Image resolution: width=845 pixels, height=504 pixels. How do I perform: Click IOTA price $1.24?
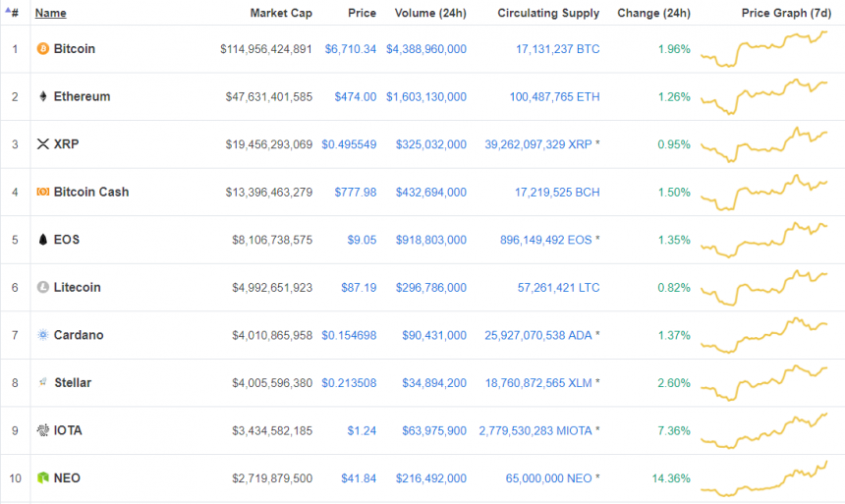pyautogui.click(x=362, y=430)
